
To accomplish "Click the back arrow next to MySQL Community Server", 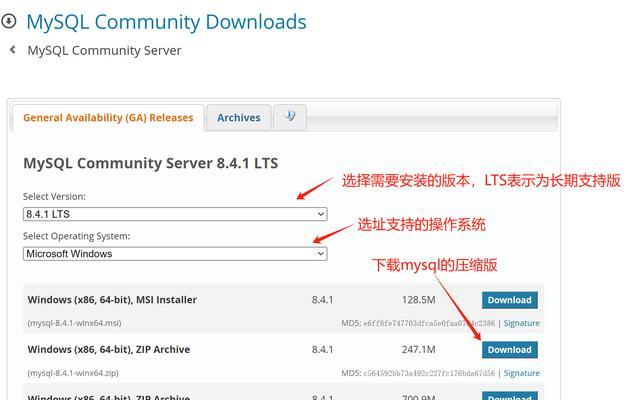I will point(13,50).
